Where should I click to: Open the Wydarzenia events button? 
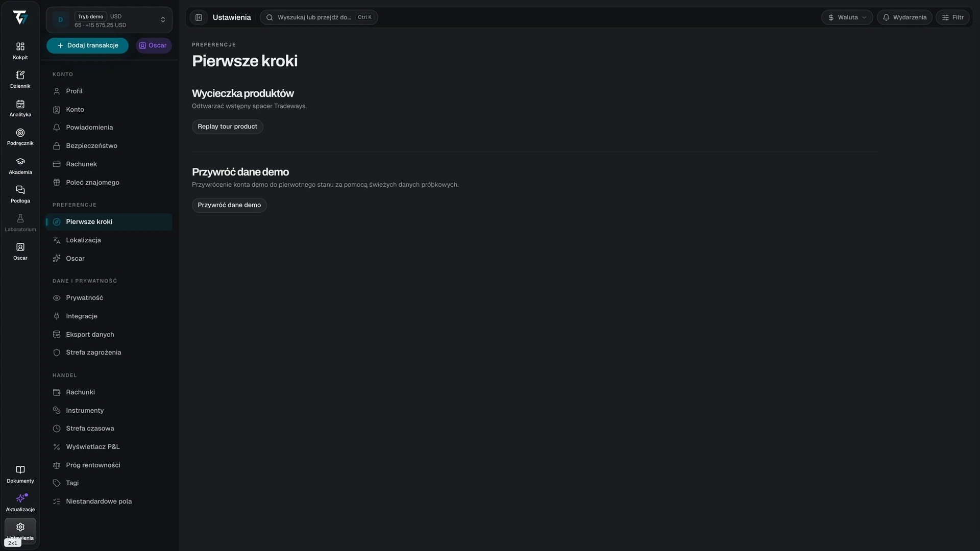[904, 17]
